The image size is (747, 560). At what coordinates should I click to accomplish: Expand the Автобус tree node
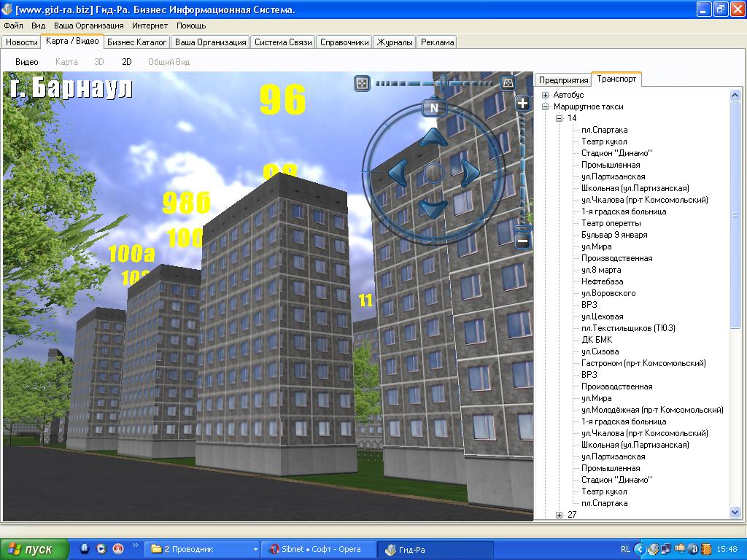coord(546,95)
